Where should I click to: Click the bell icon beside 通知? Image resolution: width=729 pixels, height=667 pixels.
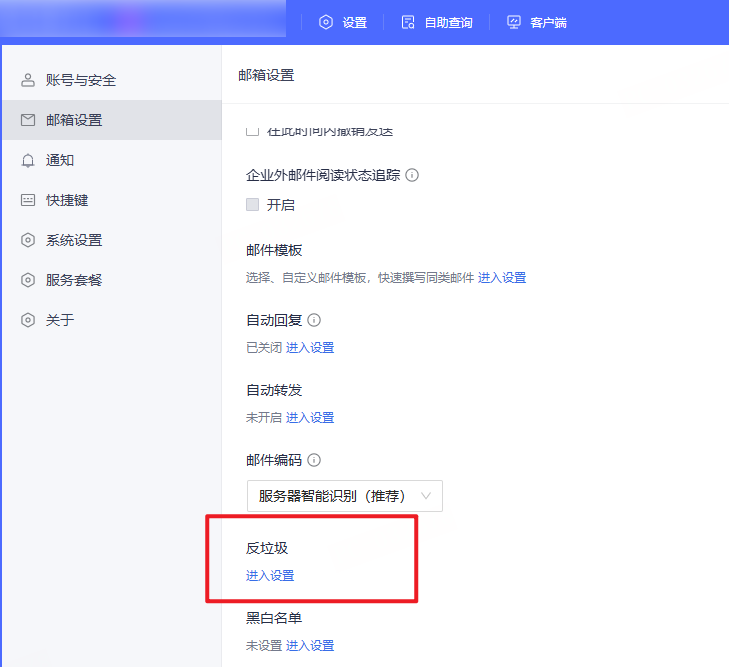(x=28, y=160)
